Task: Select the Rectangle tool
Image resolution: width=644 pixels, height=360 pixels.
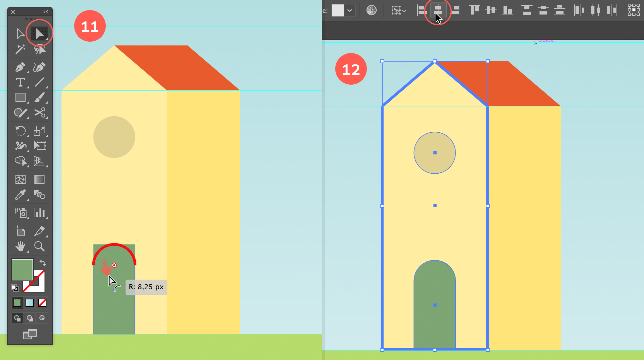Action: 21,97
